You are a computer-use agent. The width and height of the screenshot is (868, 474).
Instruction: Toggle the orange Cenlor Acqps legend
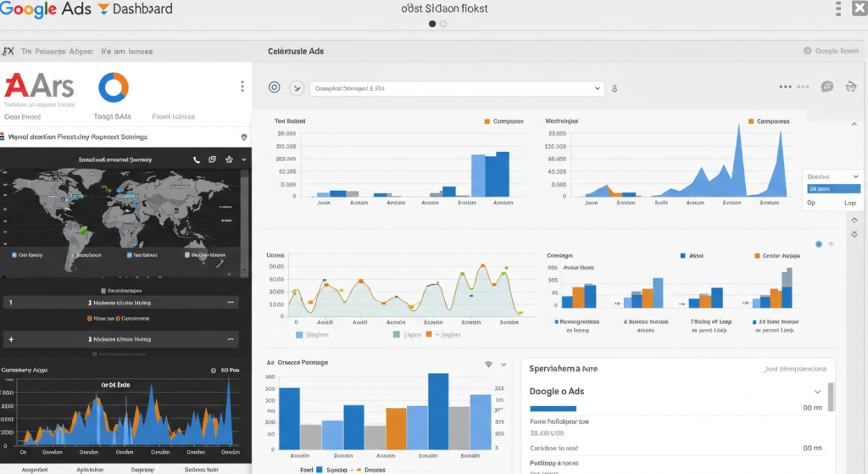(777, 256)
